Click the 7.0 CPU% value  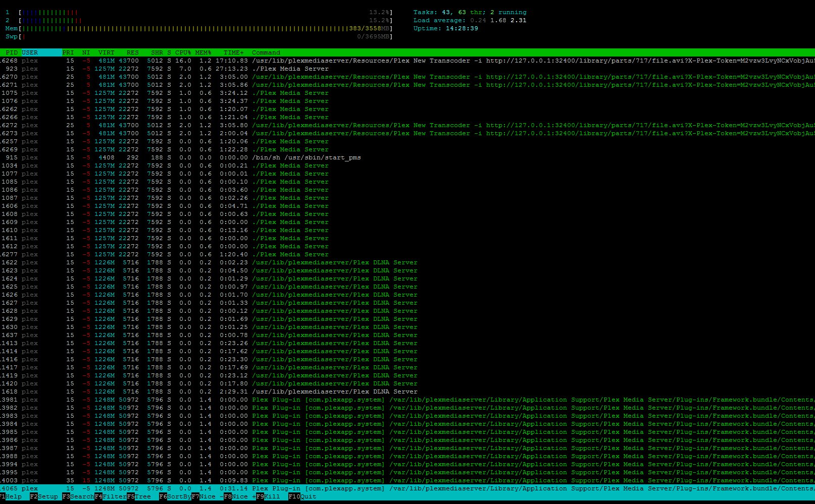tap(185, 69)
